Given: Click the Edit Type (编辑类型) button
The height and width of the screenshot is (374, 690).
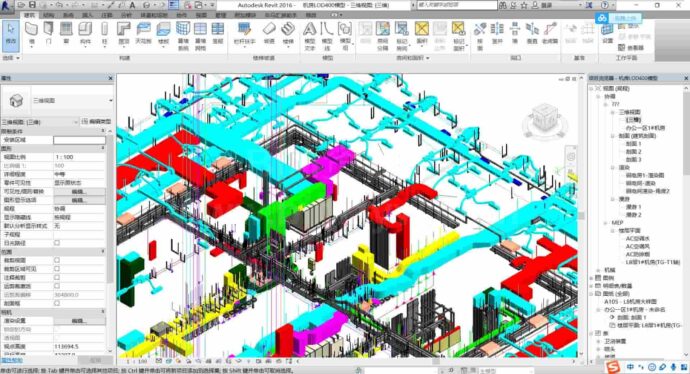Looking at the screenshot, I should 97,121.
